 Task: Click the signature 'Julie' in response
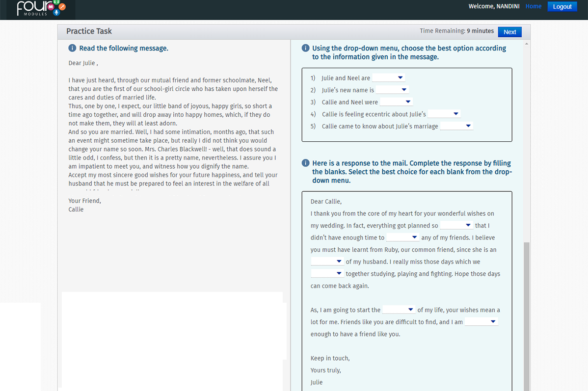click(317, 382)
